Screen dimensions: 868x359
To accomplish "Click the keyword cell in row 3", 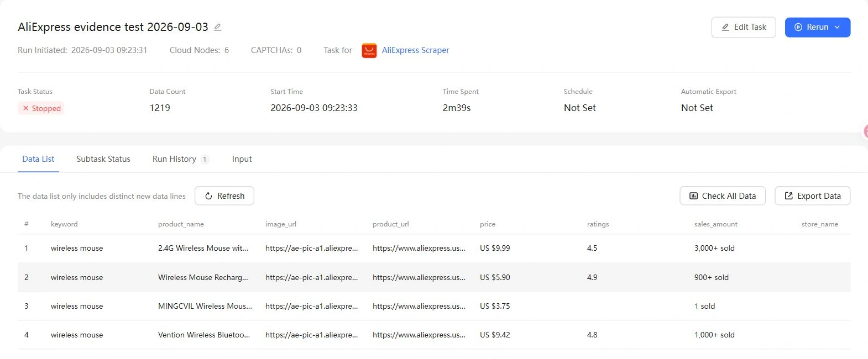I will click(77, 307).
